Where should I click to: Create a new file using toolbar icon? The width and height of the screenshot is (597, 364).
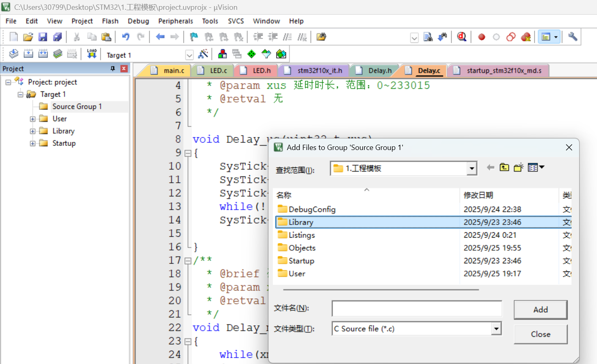[13, 37]
